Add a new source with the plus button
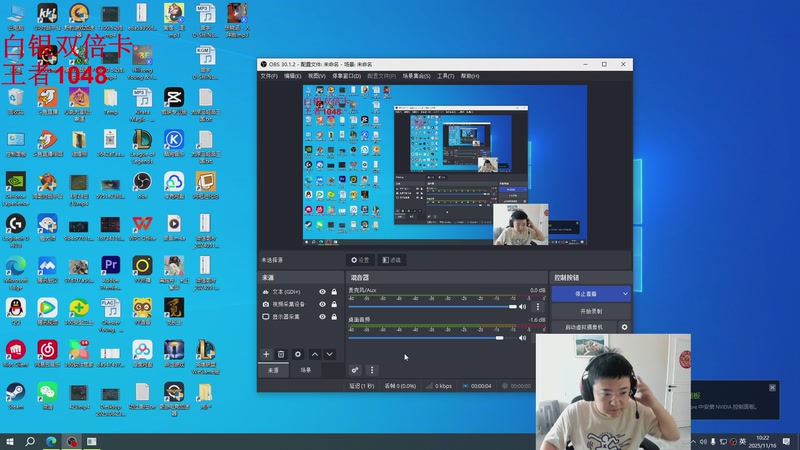The image size is (800, 450). tap(266, 354)
